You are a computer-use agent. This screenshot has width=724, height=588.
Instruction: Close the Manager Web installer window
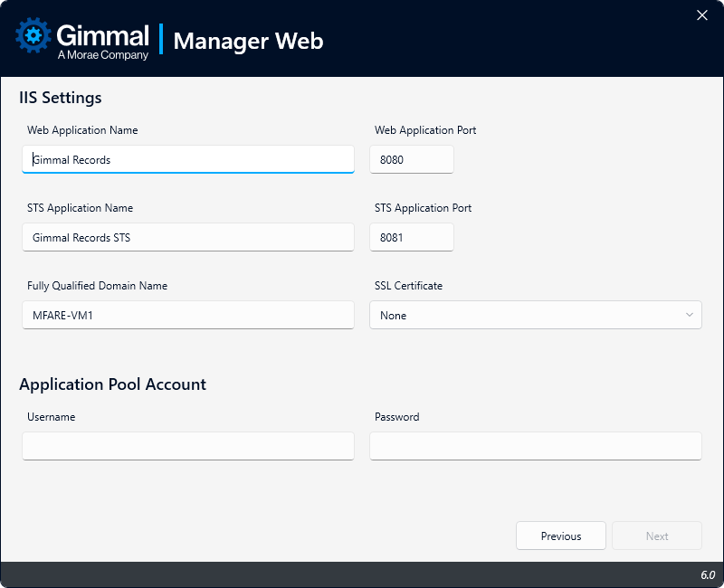[701, 15]
